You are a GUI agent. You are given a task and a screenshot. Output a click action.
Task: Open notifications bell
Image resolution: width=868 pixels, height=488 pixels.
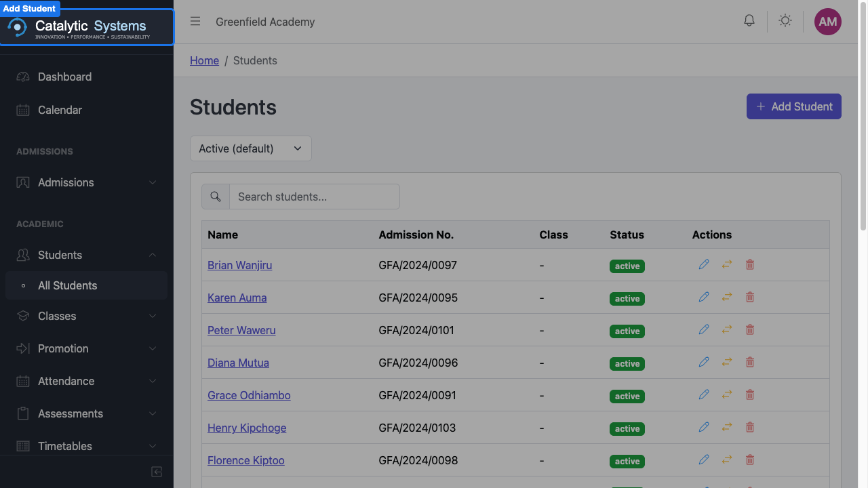[x=749, y=21]
